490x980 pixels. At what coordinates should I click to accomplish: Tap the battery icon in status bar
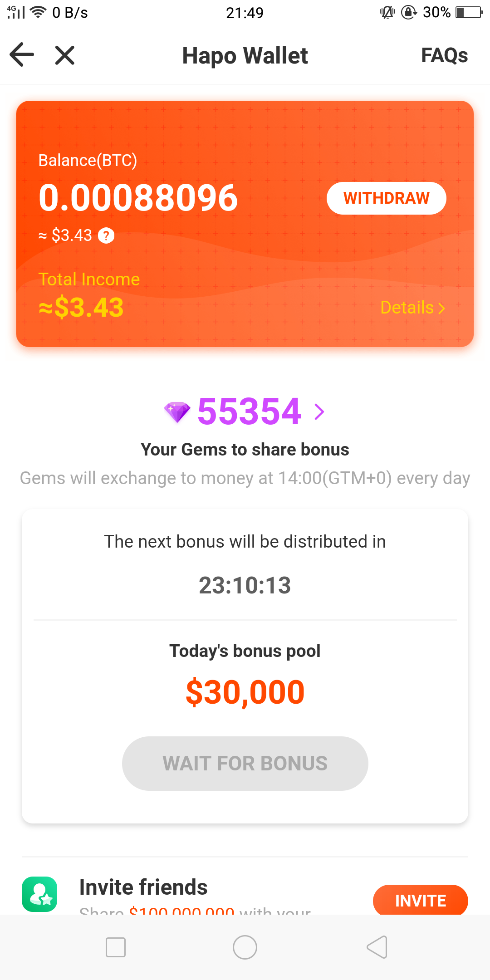coord(469,12)
